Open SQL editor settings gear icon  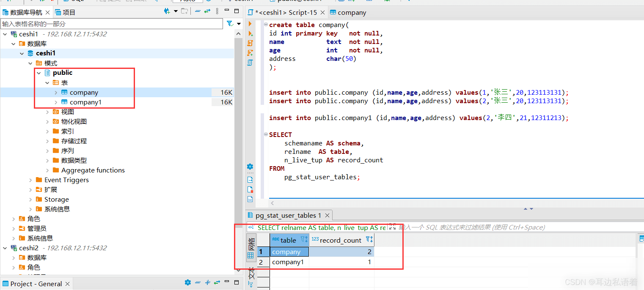[x=250, y=167]
